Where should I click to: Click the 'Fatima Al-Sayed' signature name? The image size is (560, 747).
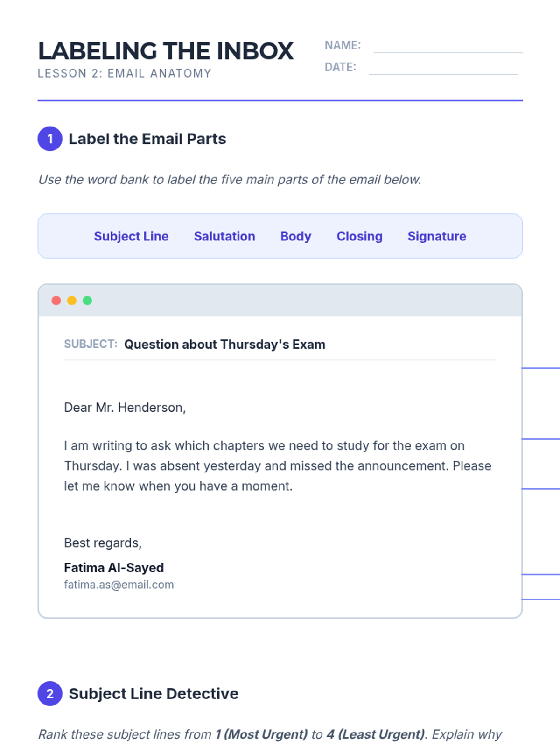pyautogui.click(x=114, y=568)
